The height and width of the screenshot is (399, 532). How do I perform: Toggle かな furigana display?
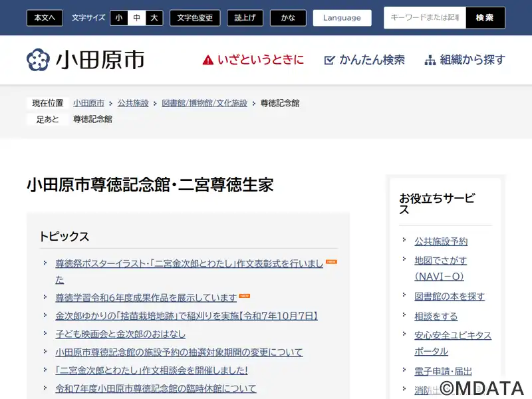(288, 18)
